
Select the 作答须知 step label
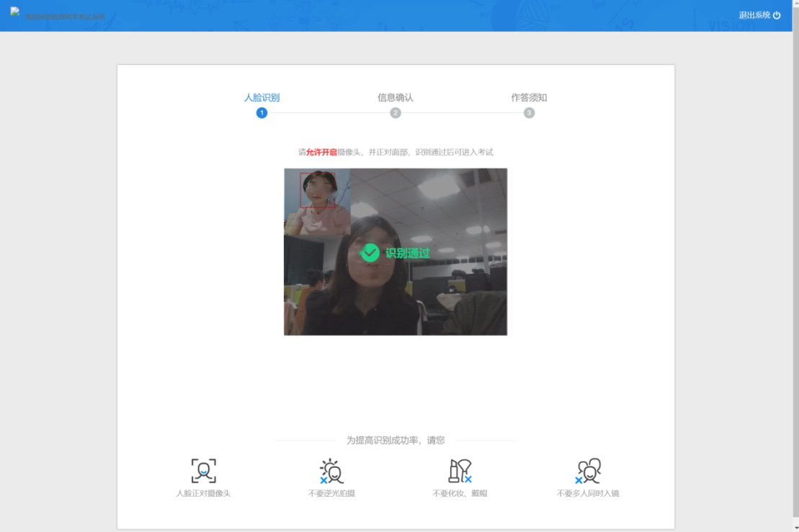tap(529, 98)
